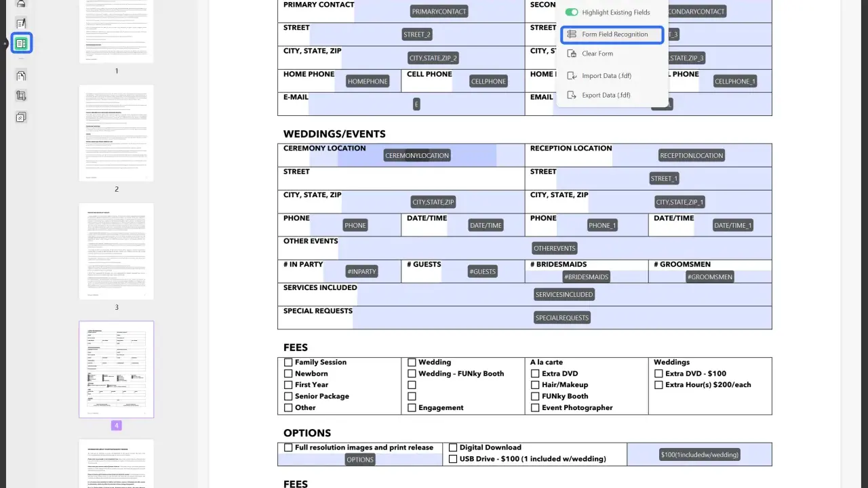This screenshot has width=868, height=488.
Task: Click the PHONE_1 form field
Action: [x=602, y=225]
